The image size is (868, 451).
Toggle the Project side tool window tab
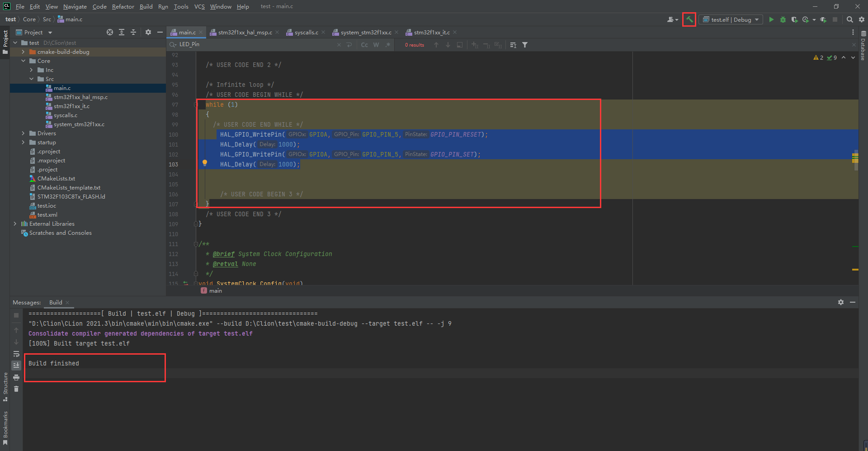(5, 42)
